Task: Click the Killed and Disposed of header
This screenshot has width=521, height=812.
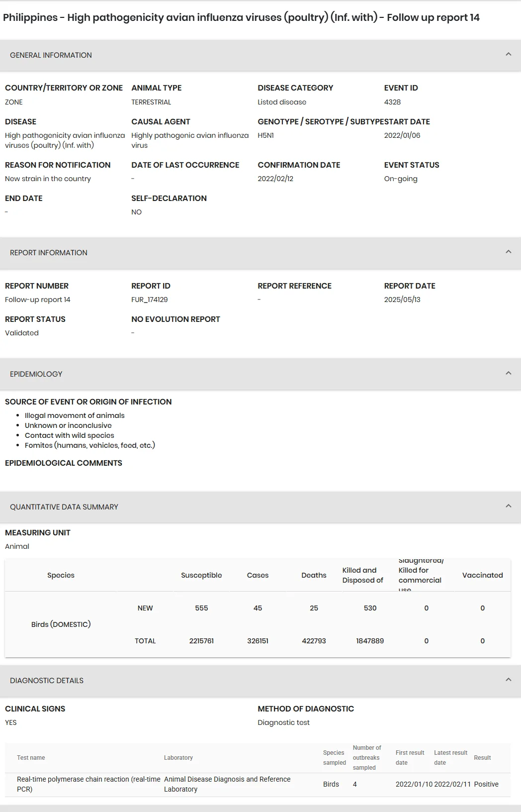Action: (x=363, y=575)
